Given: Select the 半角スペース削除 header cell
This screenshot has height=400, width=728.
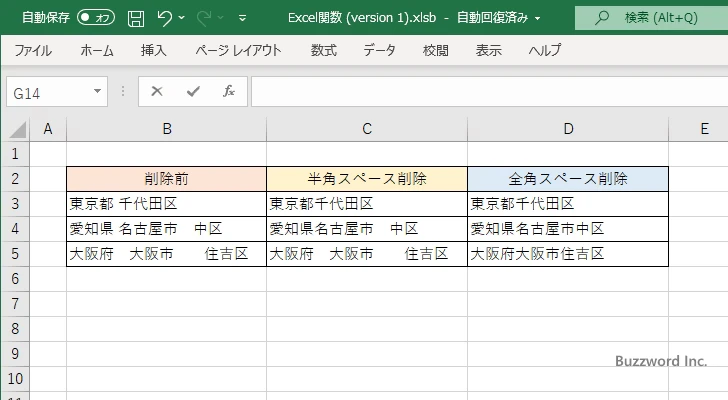Looking at the screenshot, I should [367, 179].
